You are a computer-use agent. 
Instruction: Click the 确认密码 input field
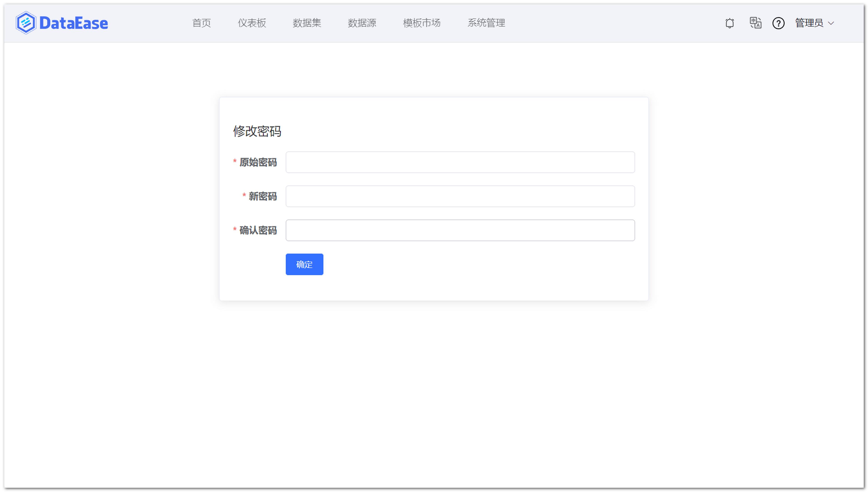pos(460,230)
